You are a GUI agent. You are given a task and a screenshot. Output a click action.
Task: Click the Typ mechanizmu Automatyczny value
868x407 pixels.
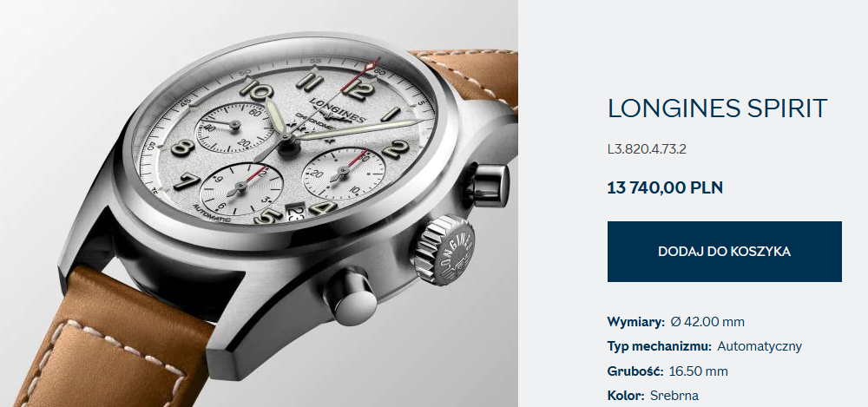(759, 346)
